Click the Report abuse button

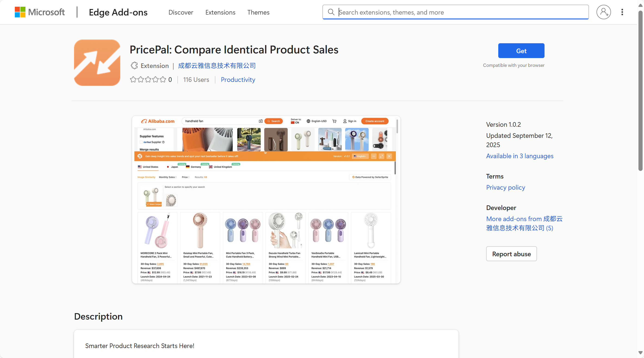click(x=511, y=254)
